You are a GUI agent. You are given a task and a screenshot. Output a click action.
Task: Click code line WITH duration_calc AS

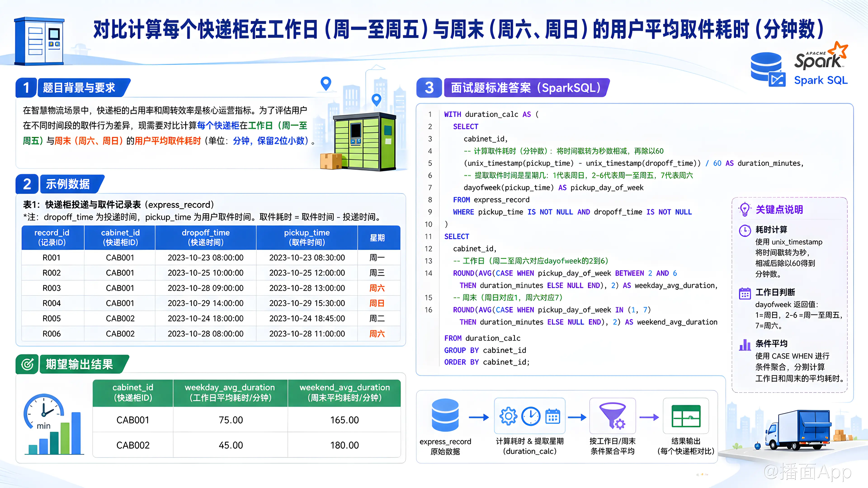click(491, 114)
